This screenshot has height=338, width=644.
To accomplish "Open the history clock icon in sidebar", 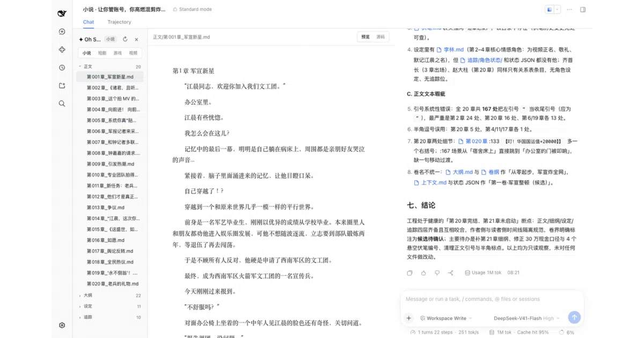I will (x=62, y=68).
